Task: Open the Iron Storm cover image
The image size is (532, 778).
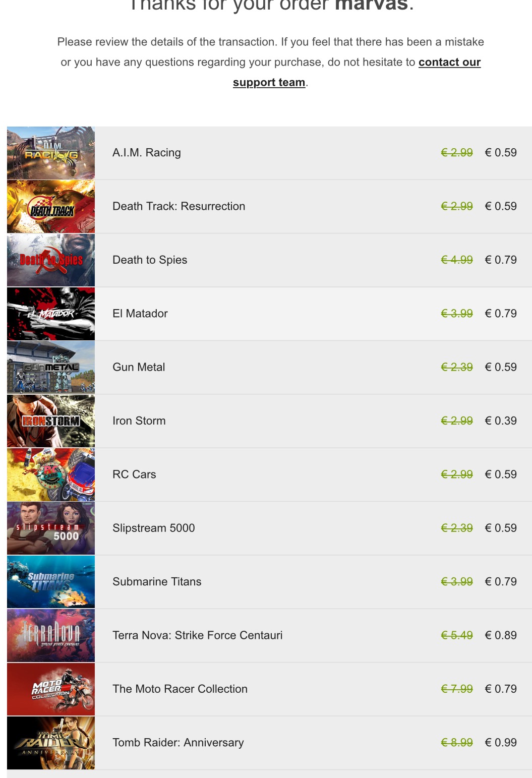Action: tap(51, 421)
